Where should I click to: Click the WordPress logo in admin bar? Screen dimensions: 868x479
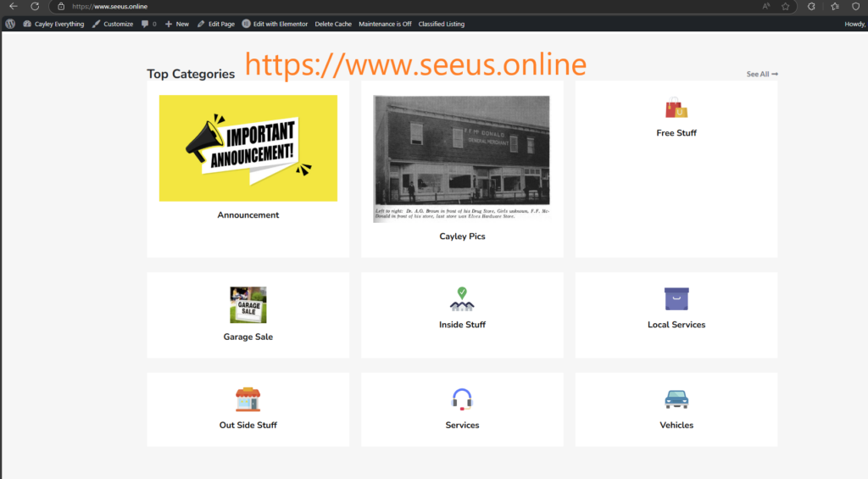click(10, 24)
